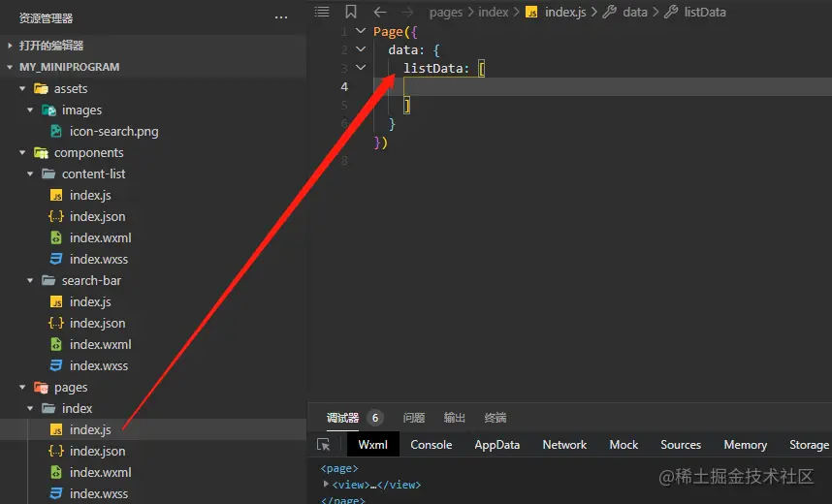This screenshot has height=504, width=832.
Task: Click the pages breadcrumb segment
Action: (446, 13)
